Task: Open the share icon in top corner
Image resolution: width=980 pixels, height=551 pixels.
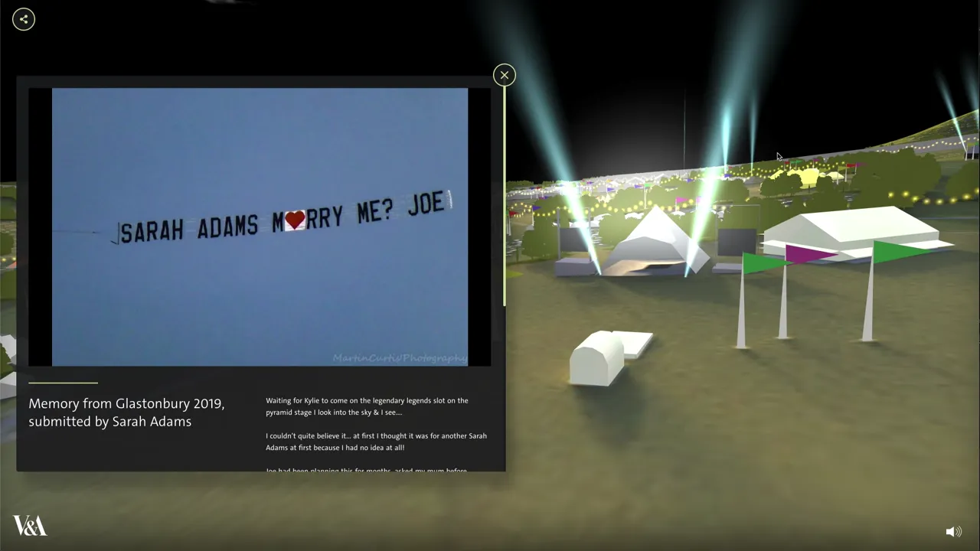Action: [24, 19]
